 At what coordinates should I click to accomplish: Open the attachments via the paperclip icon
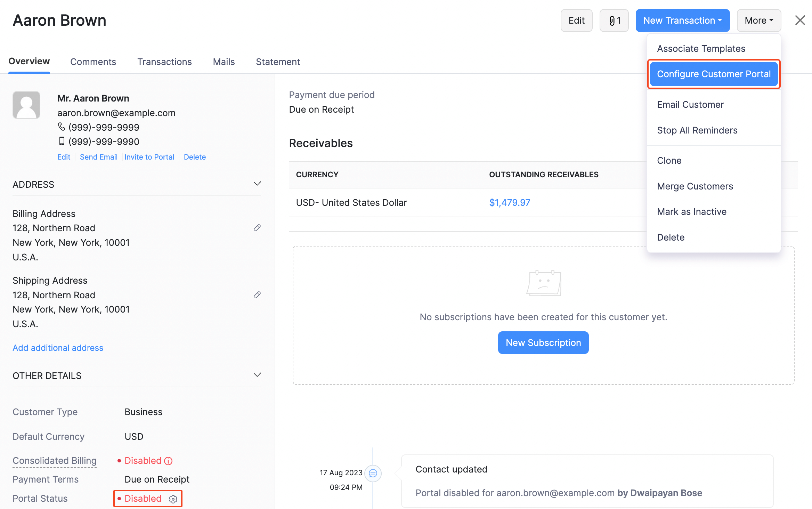click(x=614, y=20)
